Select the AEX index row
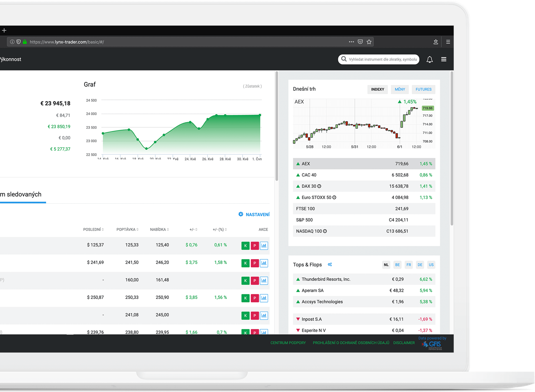 364,164
